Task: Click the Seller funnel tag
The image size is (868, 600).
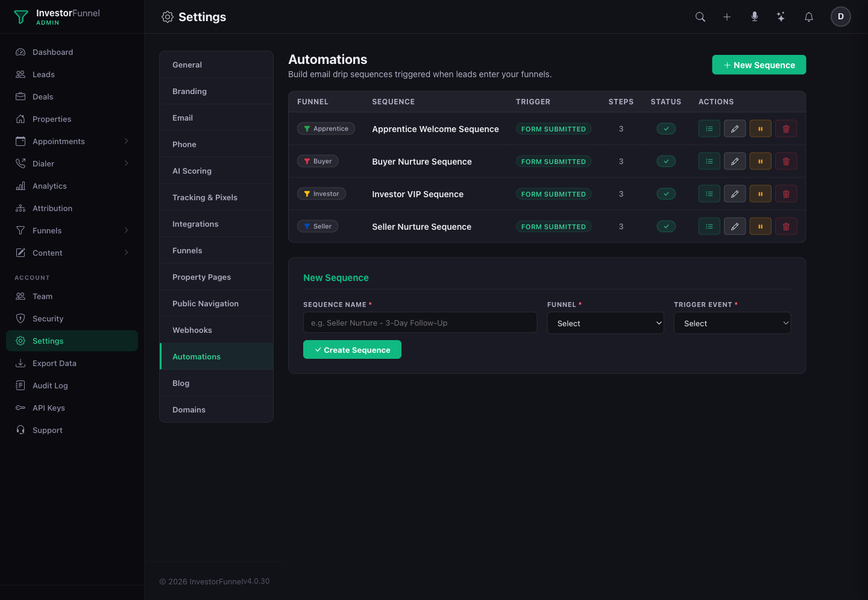Action: coord(318,226)
